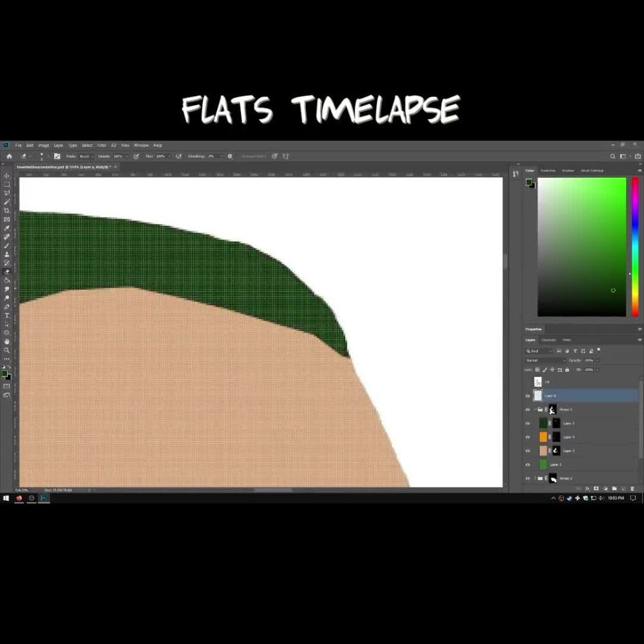The image size is (644, 644).
Task: Select the Paint Bucket tool
Action: point(6,279)
